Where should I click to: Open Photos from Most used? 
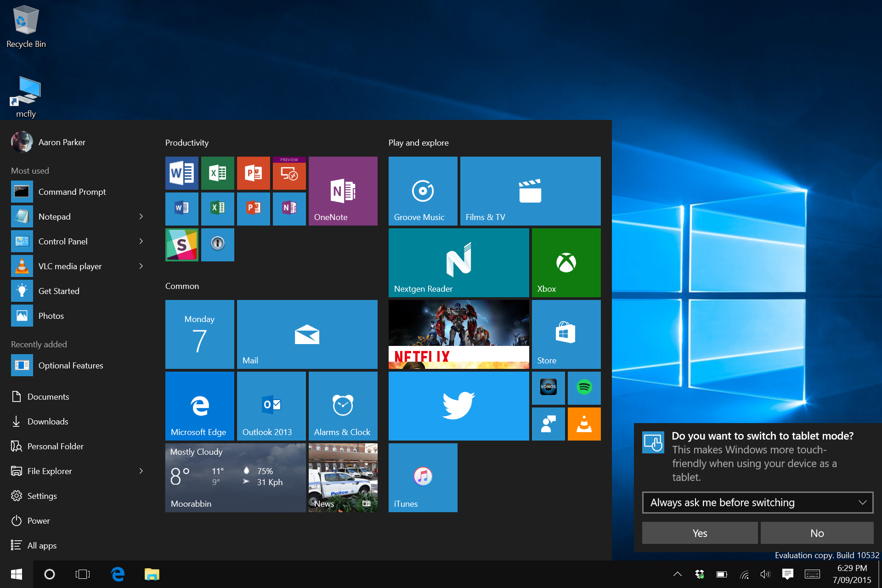[76, 316]
